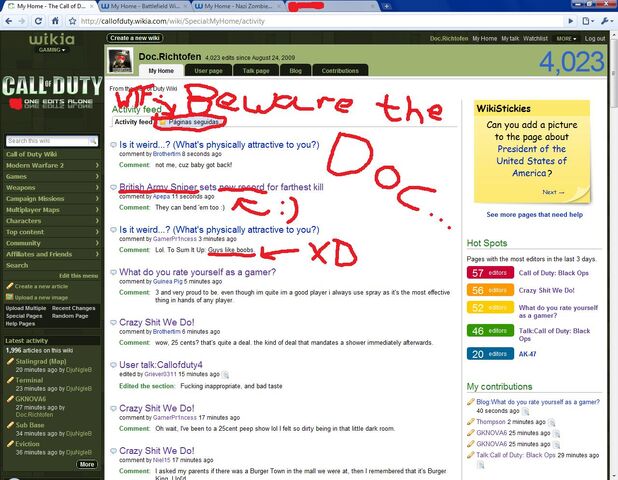The width and height of the screenshot is (618, 480).
Task: Click search magnifier button in sidebar
Action: (93, 141)
